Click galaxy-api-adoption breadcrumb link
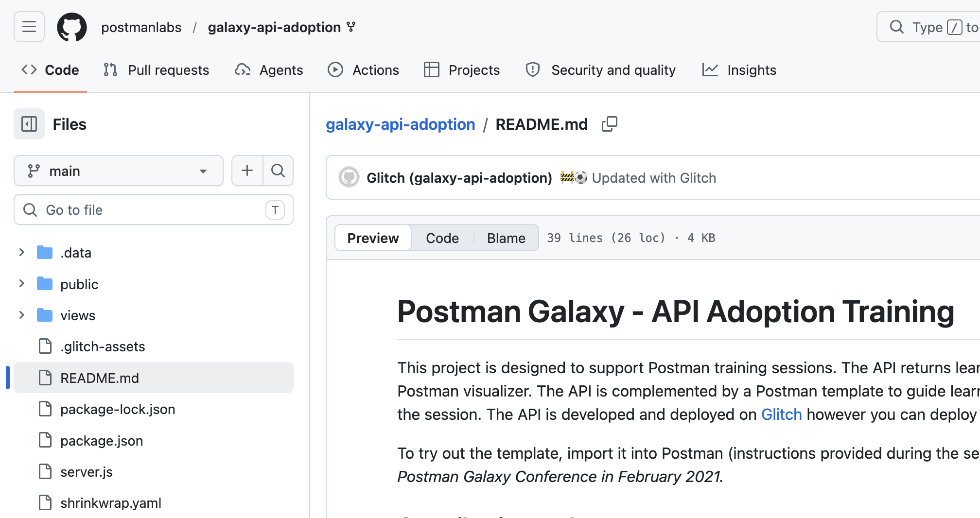Viewport: 980px width, 518px height. pos(400,124)
